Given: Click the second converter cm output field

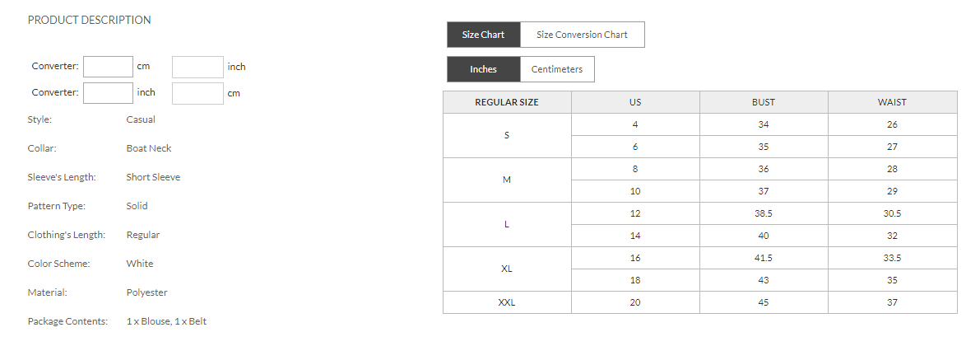Looking at the screenshot, I should click(x=197, y=93).
